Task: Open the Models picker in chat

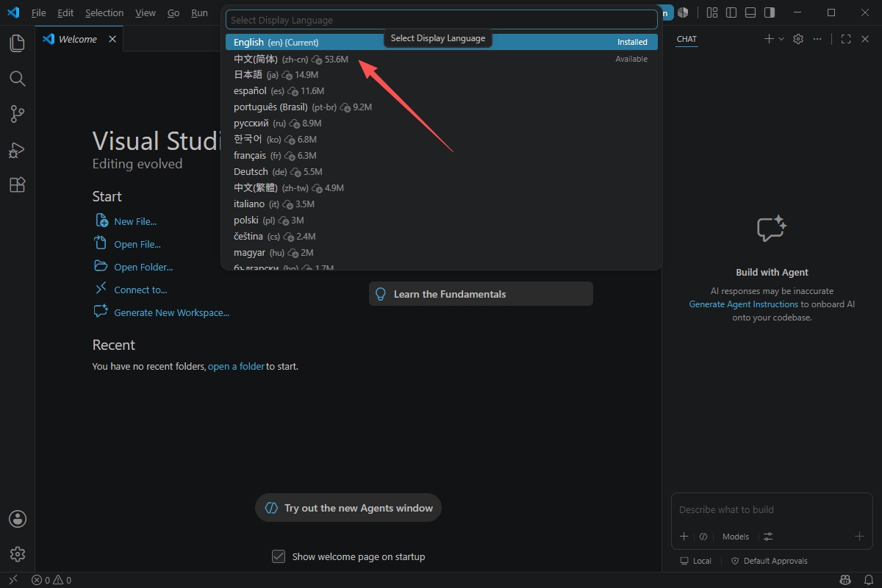Action: (736, 537)
